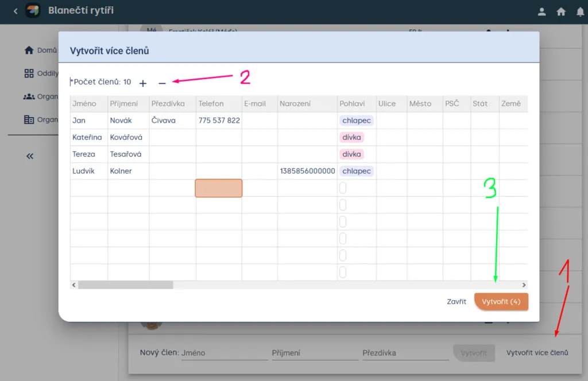Click the horizontal scrollbar thumb
This screenshot has width=588, height=381.
(126, 285)
